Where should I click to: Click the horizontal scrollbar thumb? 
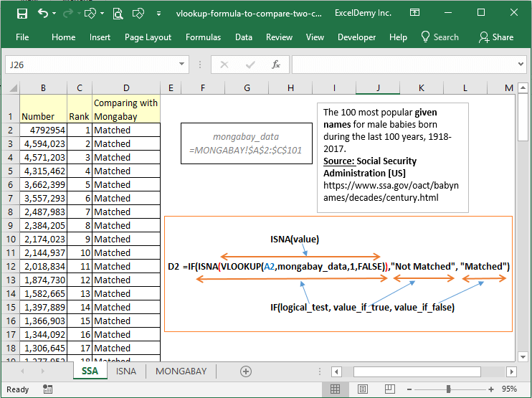417,371
